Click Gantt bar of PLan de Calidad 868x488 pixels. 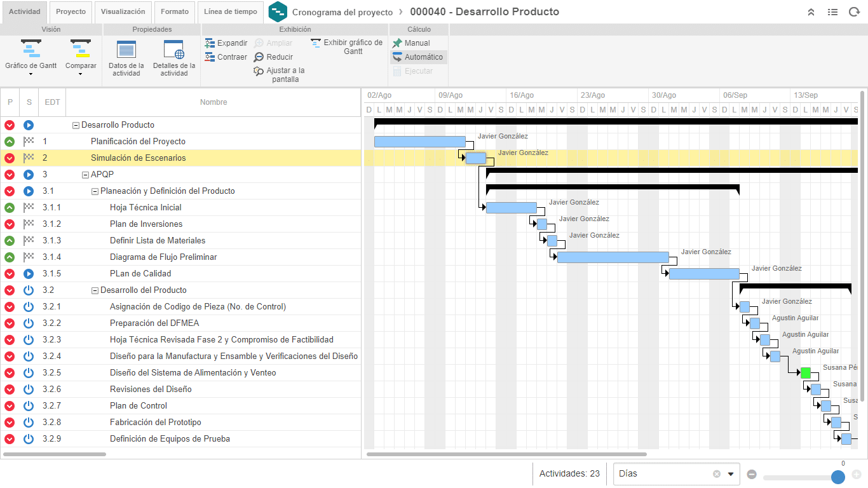(704, 274)
